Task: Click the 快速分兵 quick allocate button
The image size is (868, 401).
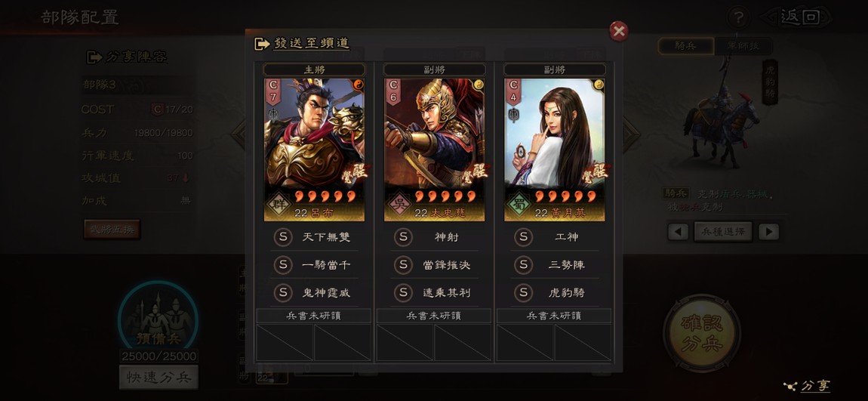Action: pyautogui.click(x=159, y=377)
